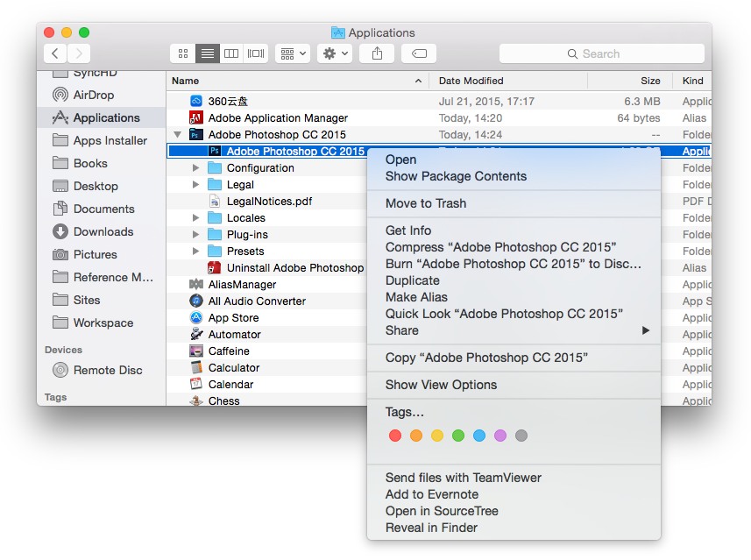Expand the Plug-ins folder

pyautogui.click(x=195, y=234)
